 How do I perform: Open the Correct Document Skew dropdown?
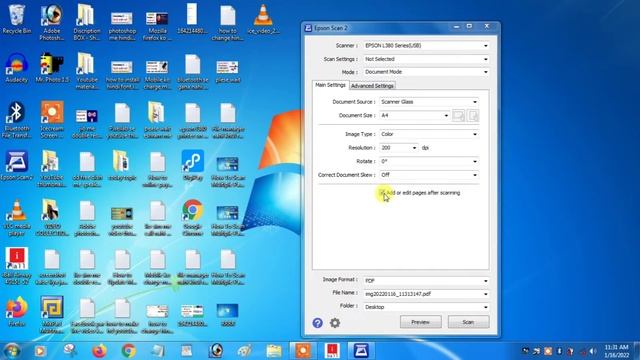pyautogui.click(x=429, y=175)
